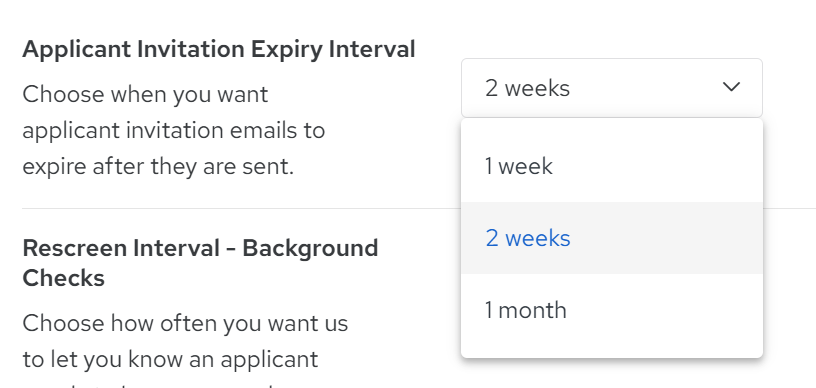
Task: Click the word 'Checks' in the heading
Action: click(63, 278)
